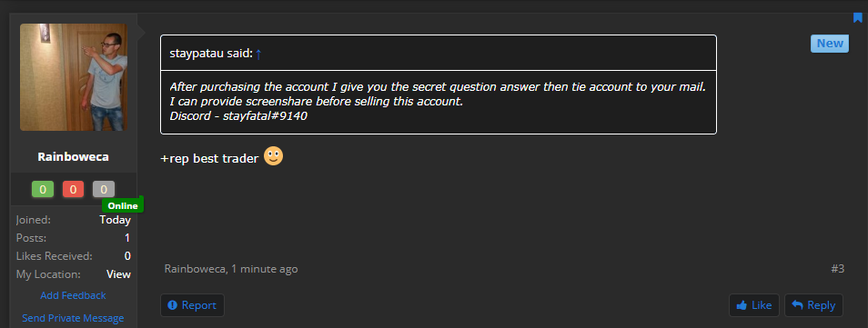Image resolution: width=868 pixels, height=328 pixels.
Task: Click the gray neutral feedback counter
Action: pos(104,189)
